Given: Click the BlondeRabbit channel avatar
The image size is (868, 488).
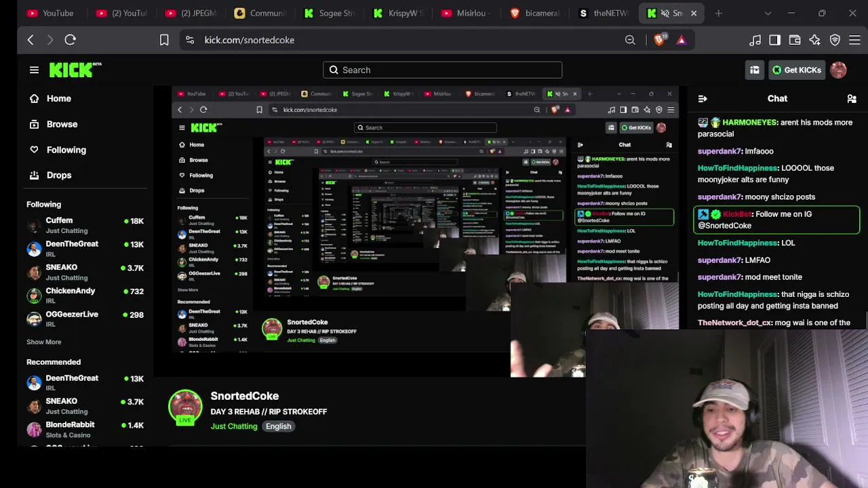Looking at the screenshot, I should pos(34,430).
